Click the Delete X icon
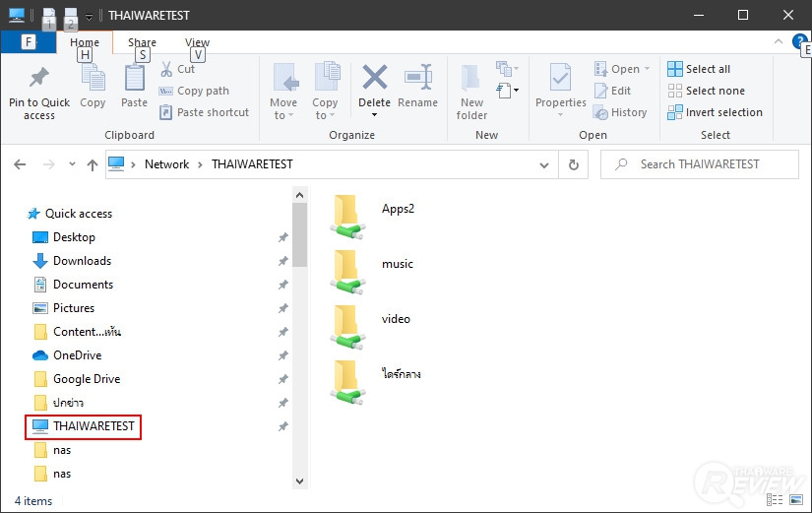The height and width of the screenshot is (513, 812). (374, 77)
